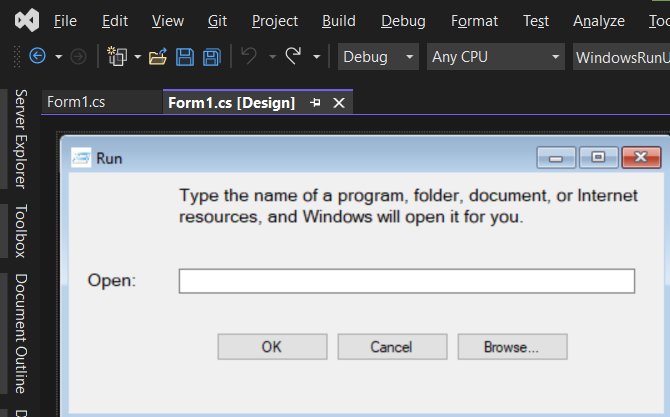The width and height of the screenshot is (670, 417).
Task: Pin the Form1.cs [Design] tab
Action: pyautogui.click(x=315, y=103)
